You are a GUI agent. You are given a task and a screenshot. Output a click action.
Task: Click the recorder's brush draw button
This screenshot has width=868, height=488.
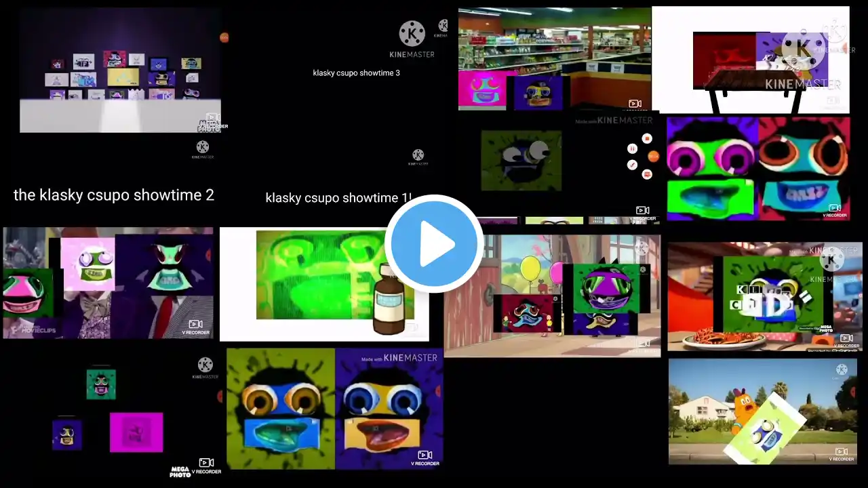(632, 165)
